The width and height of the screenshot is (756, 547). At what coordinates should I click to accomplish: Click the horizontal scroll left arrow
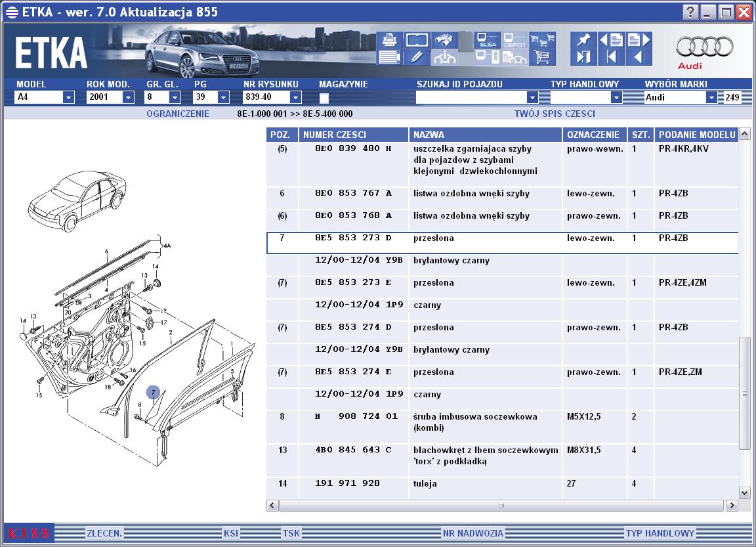pyautogui.click(x=272, y=506)
